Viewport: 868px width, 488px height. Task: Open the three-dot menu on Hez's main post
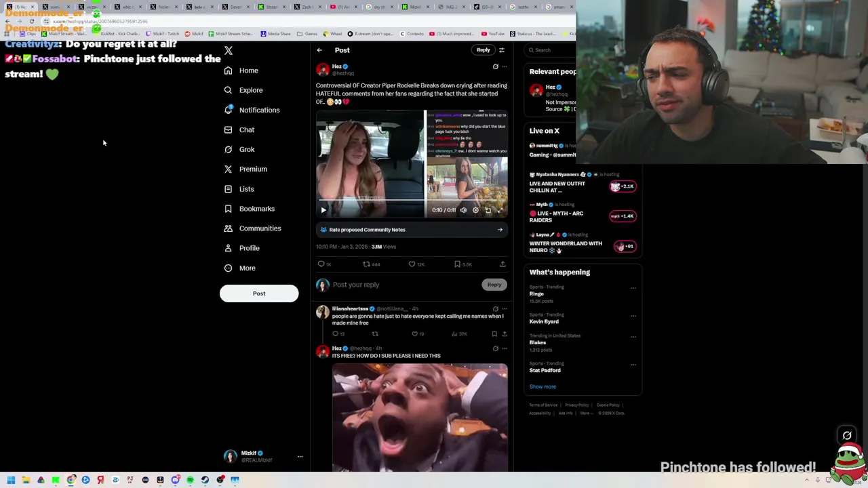point(504,66)
